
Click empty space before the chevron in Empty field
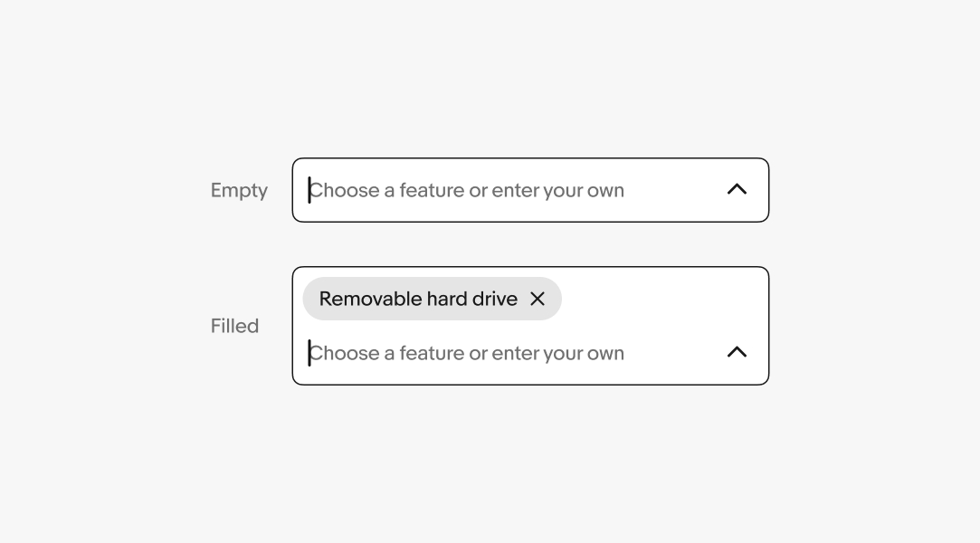click(674, 190)
